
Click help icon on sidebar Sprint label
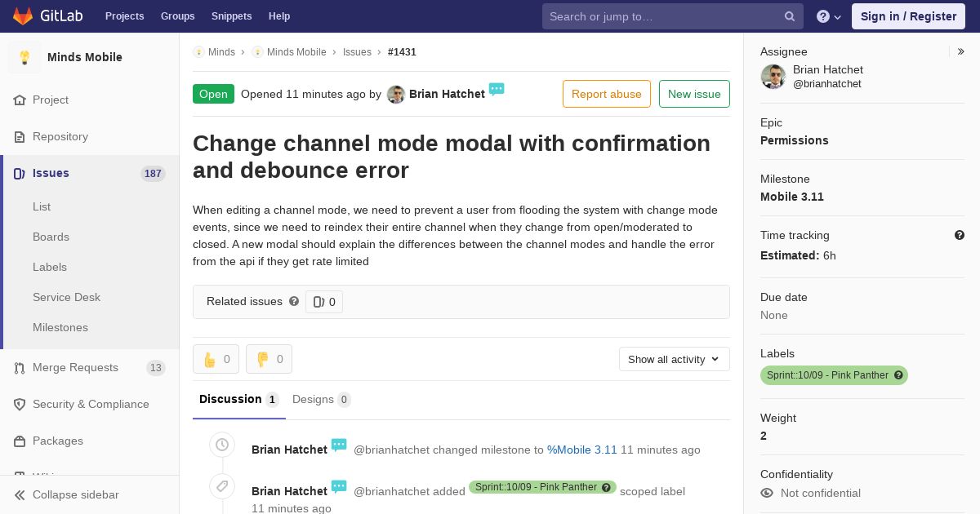click(898, 375)
